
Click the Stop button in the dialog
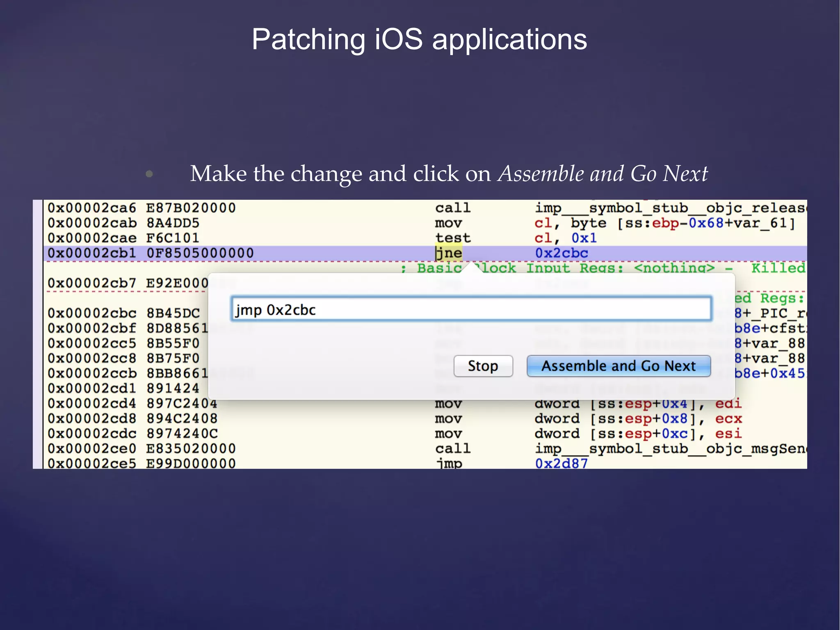[x=483, y=366]
